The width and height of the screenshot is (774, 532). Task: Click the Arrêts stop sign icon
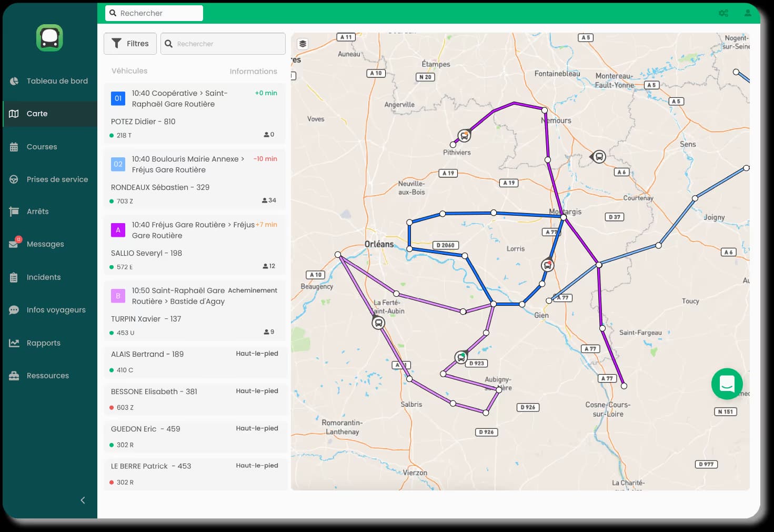14,212
